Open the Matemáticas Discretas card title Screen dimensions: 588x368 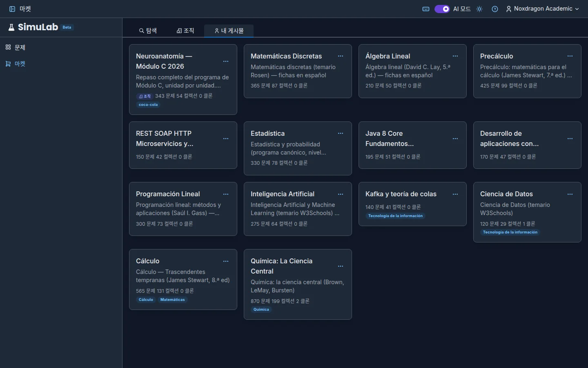[x=286, y=56]
